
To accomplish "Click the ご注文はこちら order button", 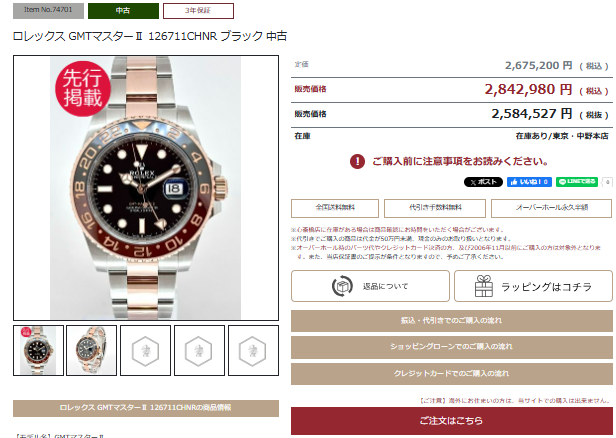I will pyautogui.click(x=452, y=421).
